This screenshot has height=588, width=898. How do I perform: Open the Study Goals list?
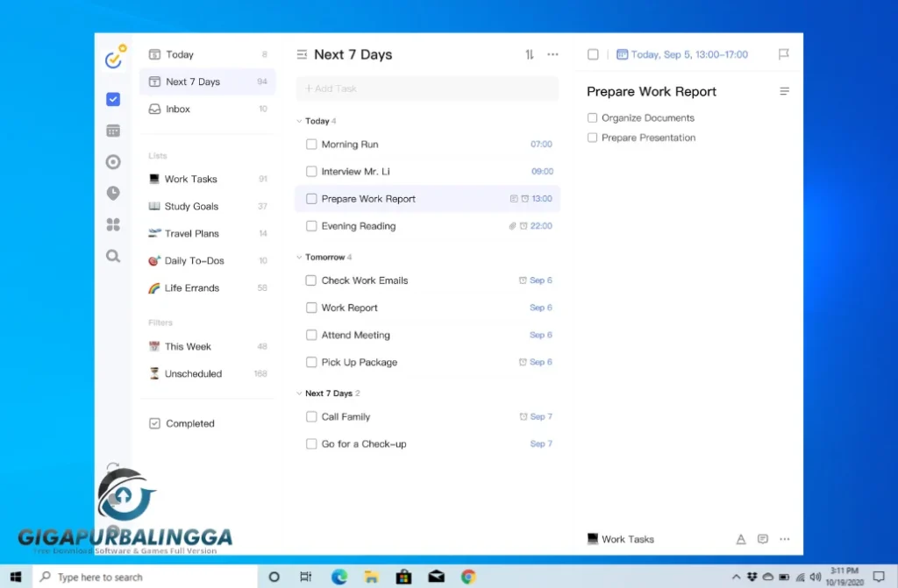pyautogui.click(x=191, y=207)
